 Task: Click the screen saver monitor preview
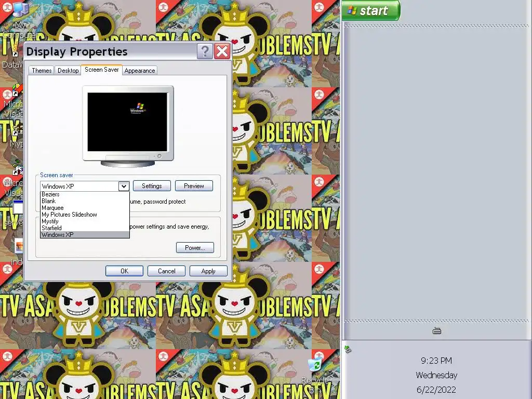coord(128,126)
